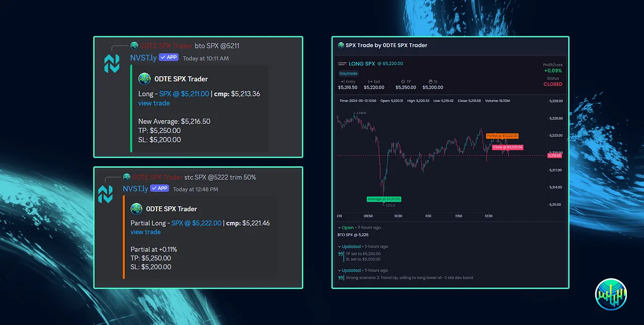Click '0DTE SPX Trader' reply name above 12:48 PM message
This screenshot has height=325, width=644.
(157, 177)
